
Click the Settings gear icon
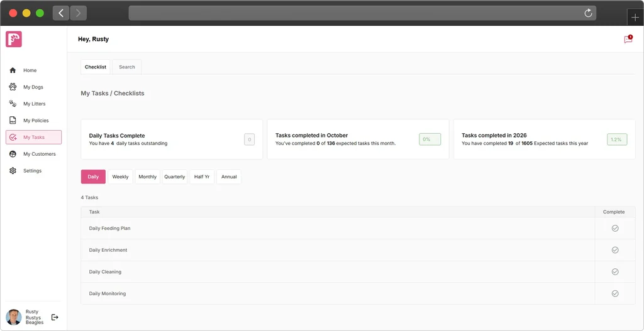(13, 171)
